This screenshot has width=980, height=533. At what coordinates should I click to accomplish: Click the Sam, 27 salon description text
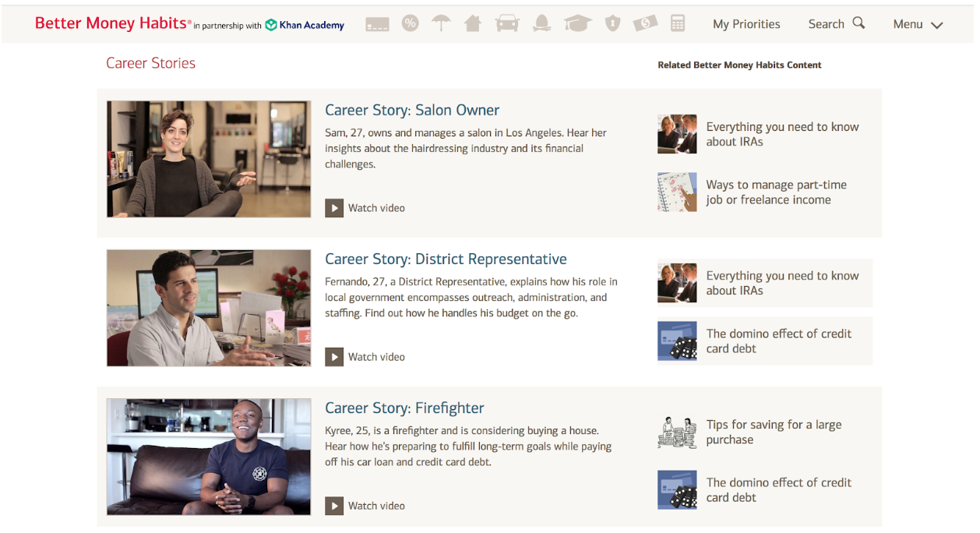[465, 148]
